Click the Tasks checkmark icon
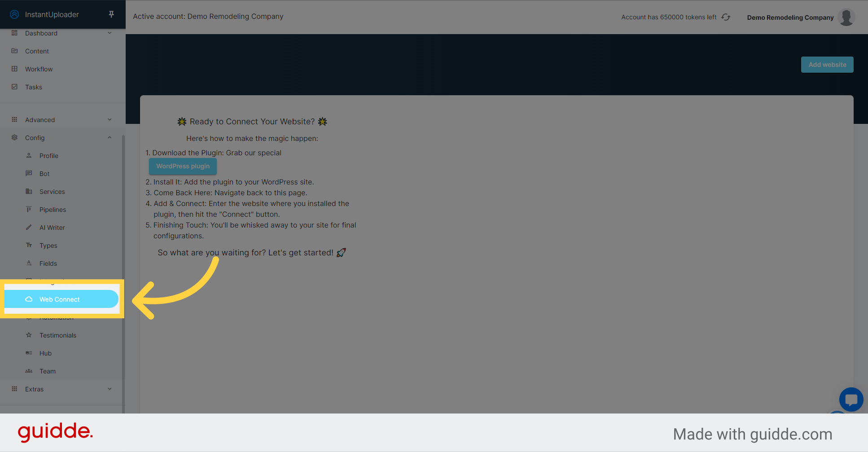This screenshot has width=868, height=452. [14, 87]
